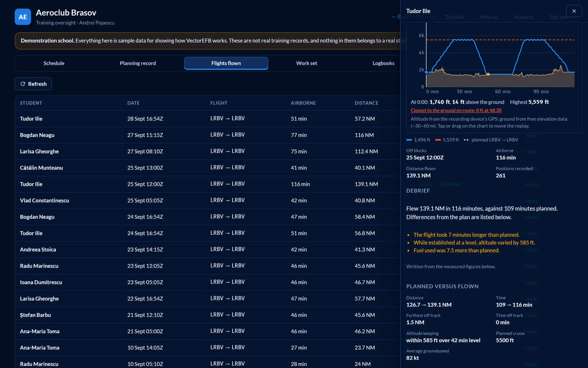Viewport: 588px width, 368px height.
Task: Click the STUDENT column header
Action: [31, 103]
